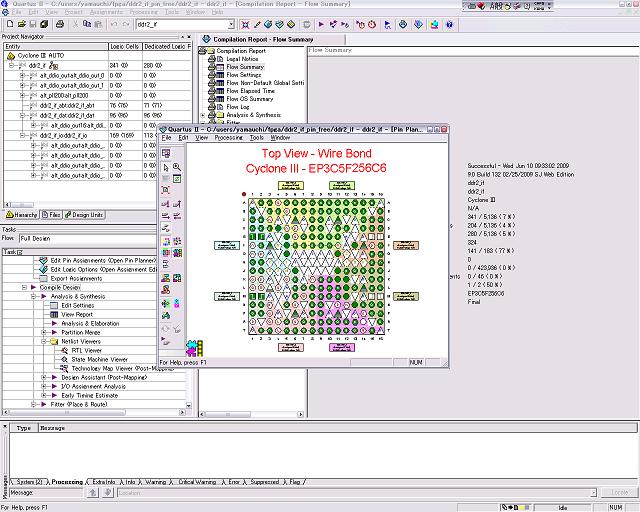Click the Start Analysis & Synthesis checkmark icon

point(333,24)
